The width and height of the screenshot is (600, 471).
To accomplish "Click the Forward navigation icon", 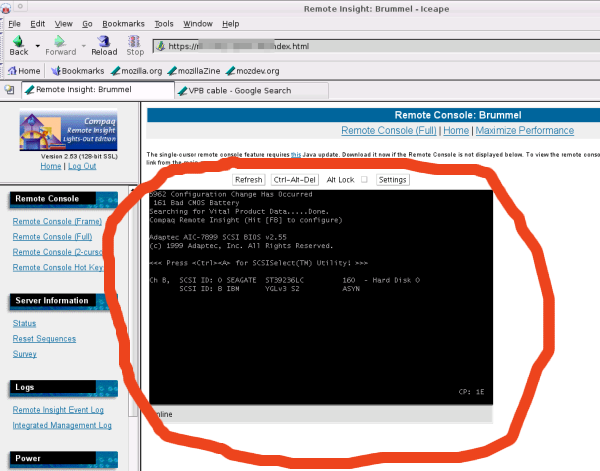I will tap(60, 45).
